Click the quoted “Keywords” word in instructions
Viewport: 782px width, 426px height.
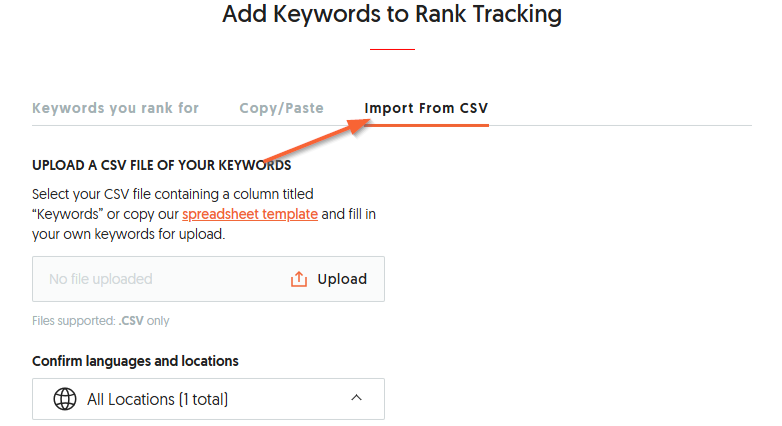pyautogui.click(x=68, y=215)
